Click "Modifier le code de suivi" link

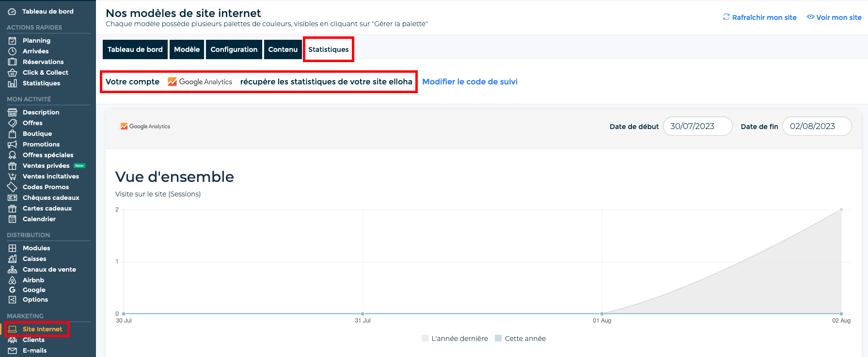click(x=470, y=81)
